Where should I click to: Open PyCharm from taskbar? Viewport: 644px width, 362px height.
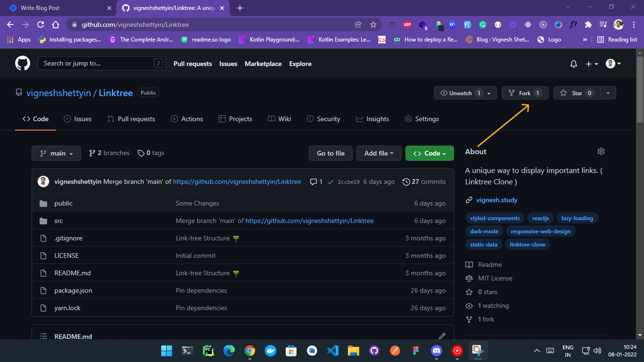[208, 351]
